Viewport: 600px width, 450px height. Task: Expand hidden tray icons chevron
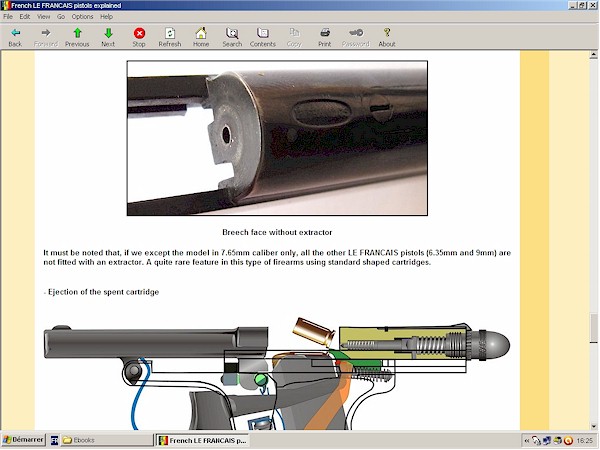click(527, 441)
